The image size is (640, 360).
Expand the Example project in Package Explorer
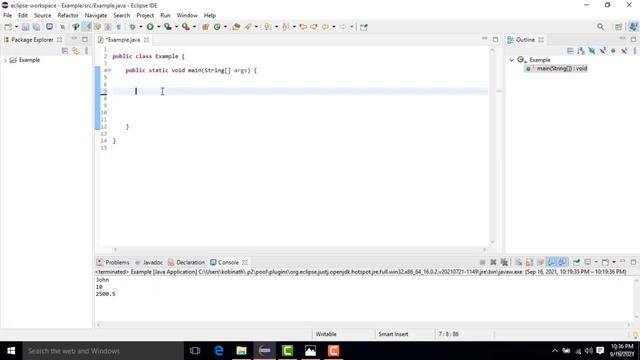5,60
